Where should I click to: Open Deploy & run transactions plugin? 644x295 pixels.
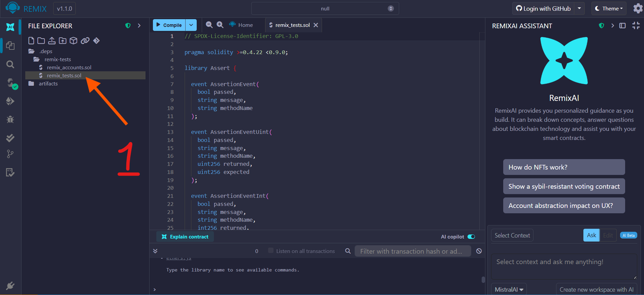10,101
